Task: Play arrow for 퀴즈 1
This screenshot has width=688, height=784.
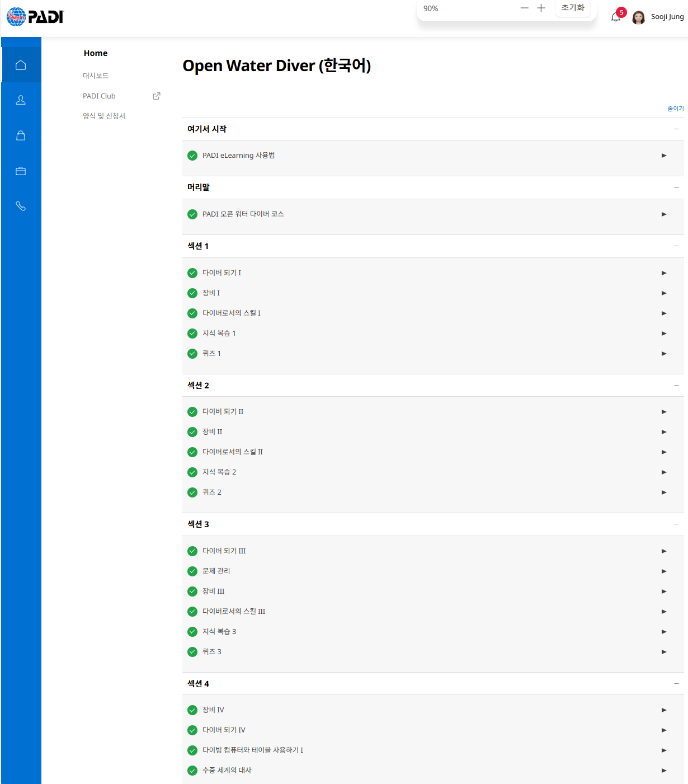Action: (664, 354)
